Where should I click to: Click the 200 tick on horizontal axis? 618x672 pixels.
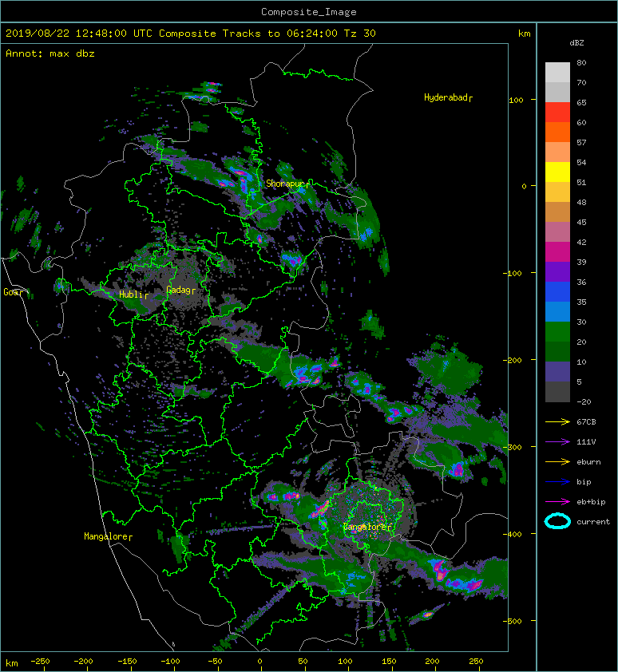pyautogui.click(x=432, y=662)
